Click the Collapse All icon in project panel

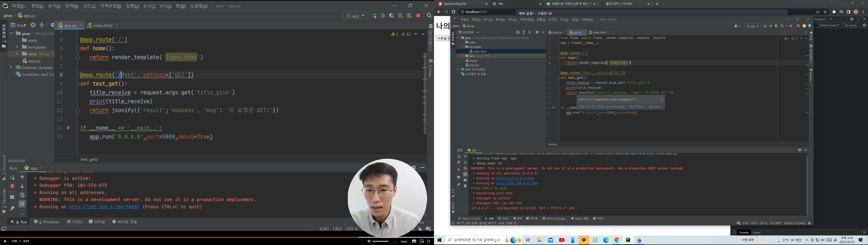[42, 25]
